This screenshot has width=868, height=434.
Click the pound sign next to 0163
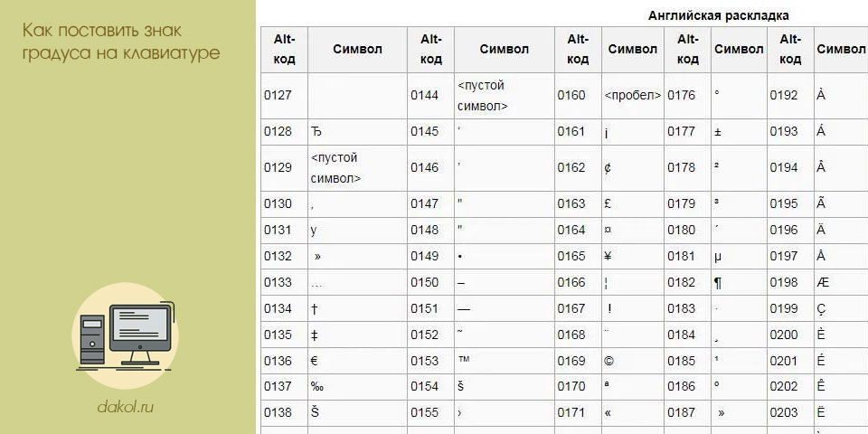608,203
